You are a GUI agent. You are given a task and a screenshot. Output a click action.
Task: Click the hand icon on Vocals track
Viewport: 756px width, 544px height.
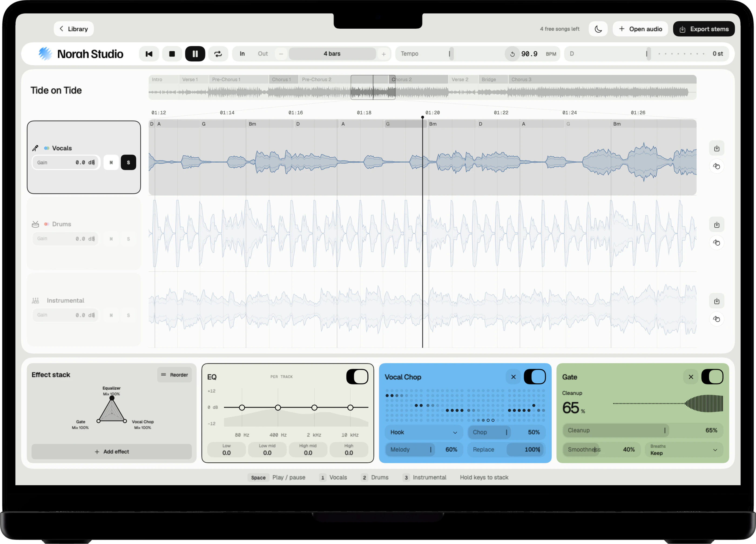click(717, 166)
